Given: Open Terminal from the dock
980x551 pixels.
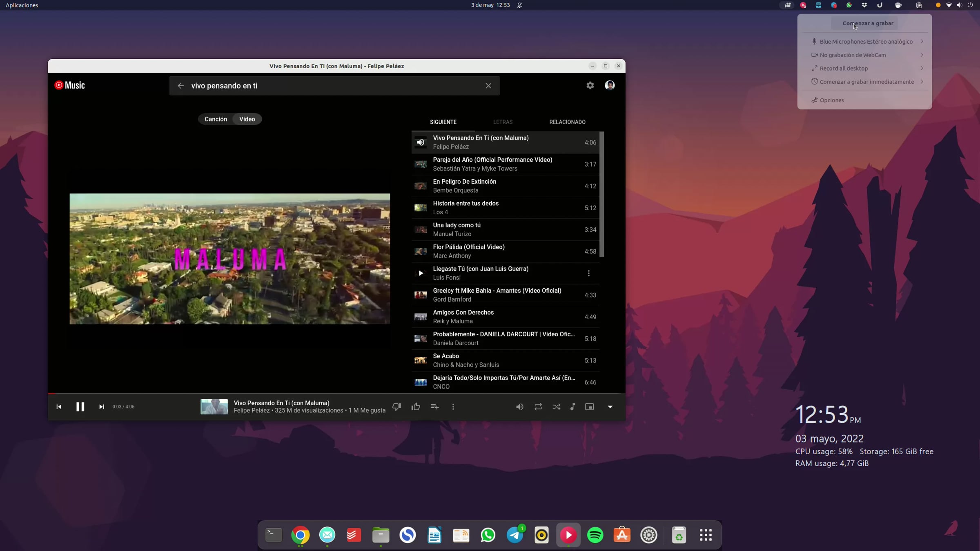Looking at the screenshot, I should (x=274, y=535).
